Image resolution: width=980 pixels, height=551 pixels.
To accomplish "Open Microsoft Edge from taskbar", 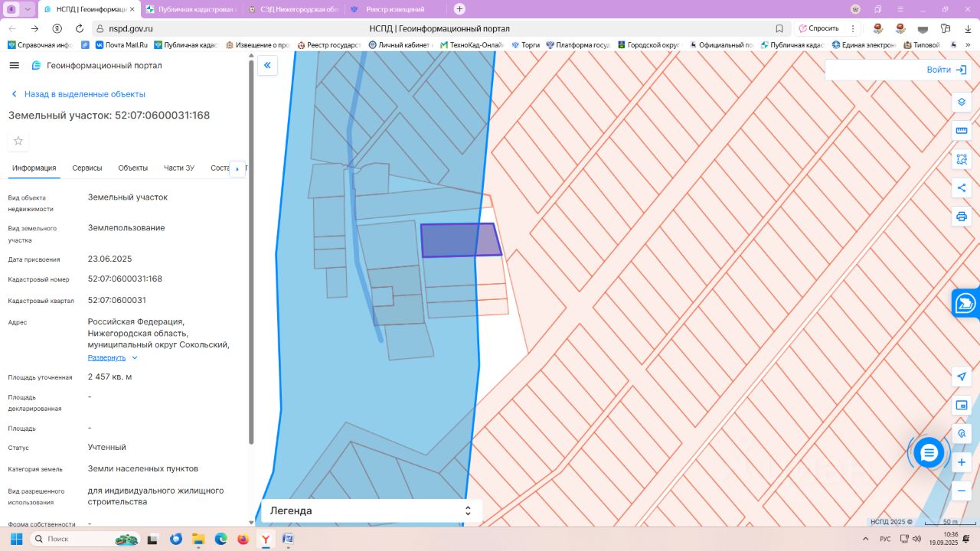I will tap(220, 539).
